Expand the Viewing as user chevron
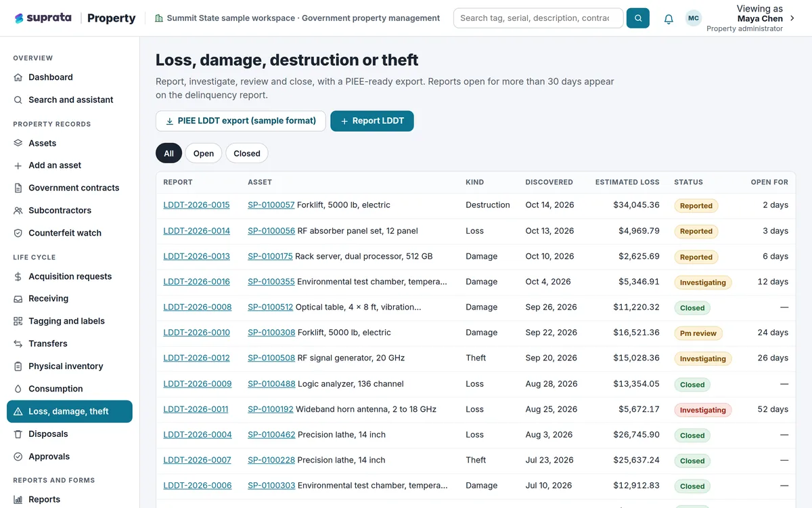 (x=792, y=18)
